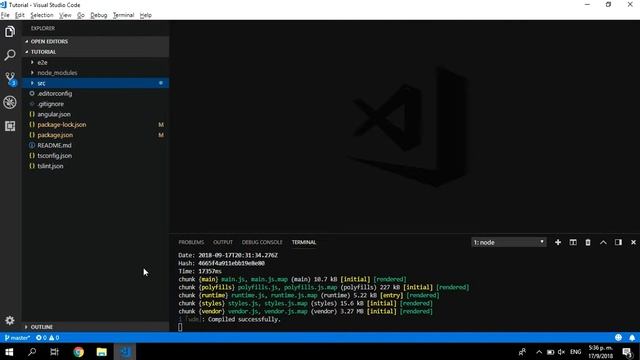
Task: Open the Search view in activity bar
Action: (10, 55)
